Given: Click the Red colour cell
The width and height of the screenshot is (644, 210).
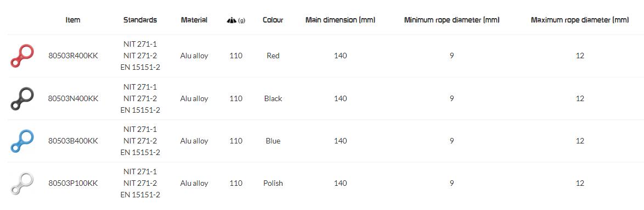Looking at the screenshot, I should pos(273,56).
